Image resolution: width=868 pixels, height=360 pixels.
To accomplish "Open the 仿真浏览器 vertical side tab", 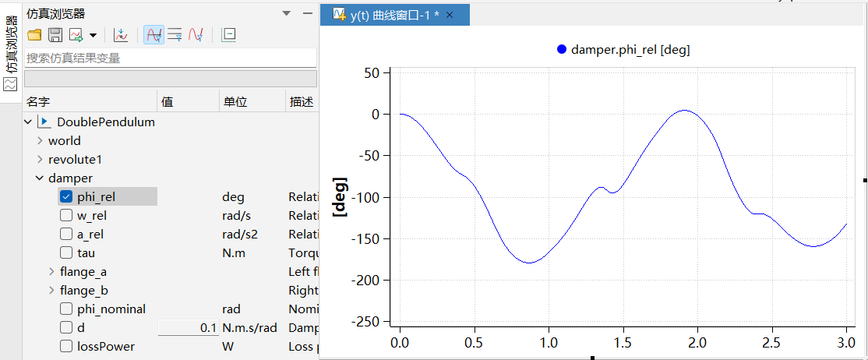I will (10, 55).
